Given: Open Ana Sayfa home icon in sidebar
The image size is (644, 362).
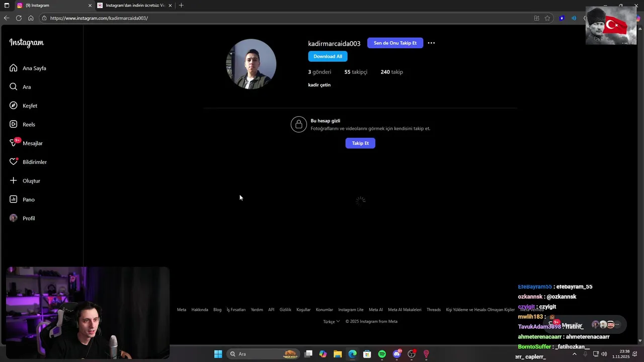Looking at the screenshot, I should tap(14, 68).
